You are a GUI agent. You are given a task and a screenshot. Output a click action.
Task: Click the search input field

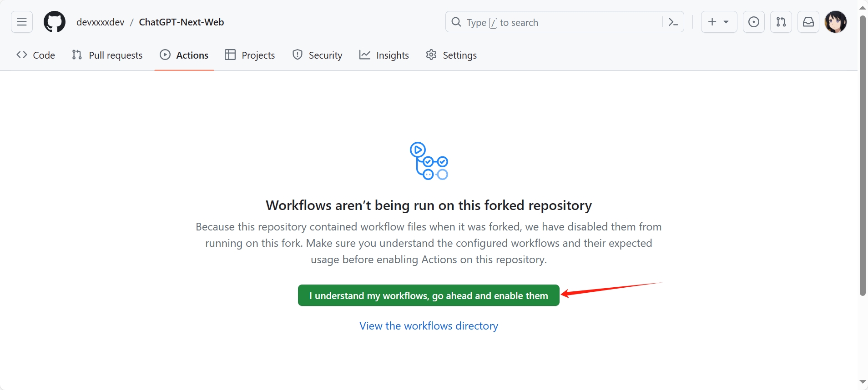[x=565, y=22]
